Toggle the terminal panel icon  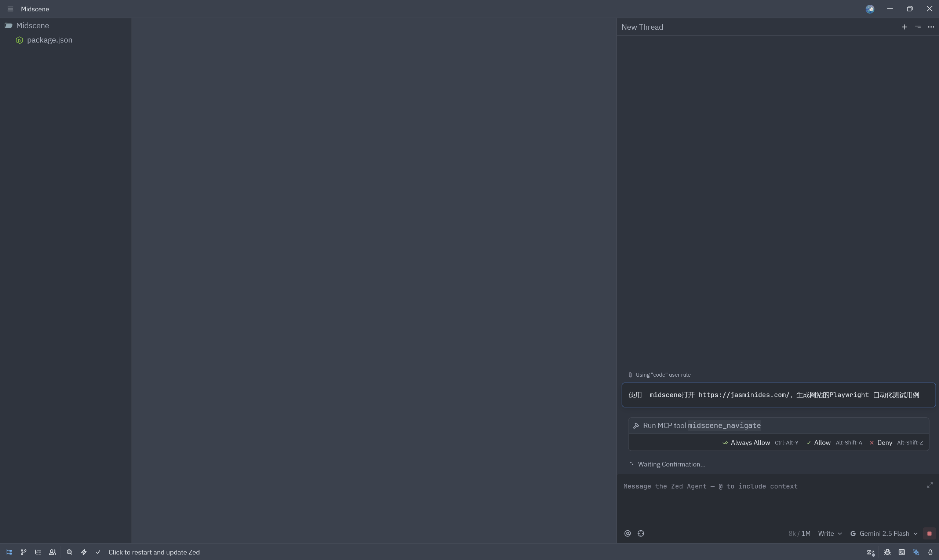pos(902,552)
